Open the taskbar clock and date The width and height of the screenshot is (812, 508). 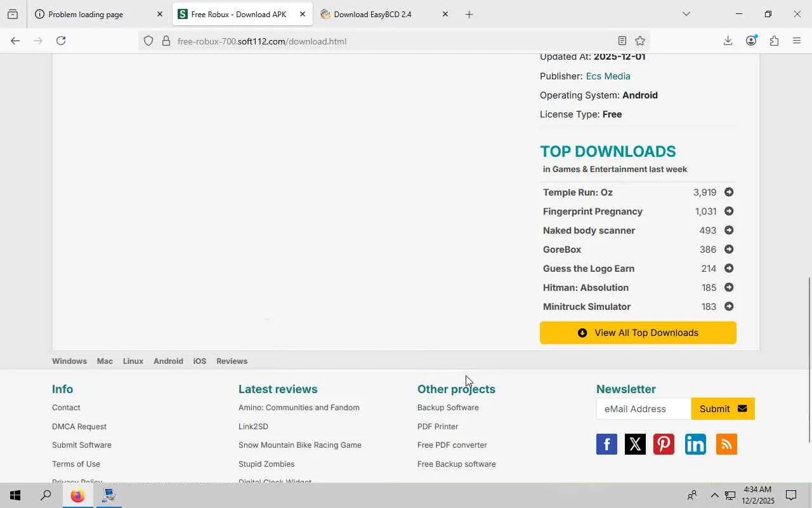[x=758, y=495]
